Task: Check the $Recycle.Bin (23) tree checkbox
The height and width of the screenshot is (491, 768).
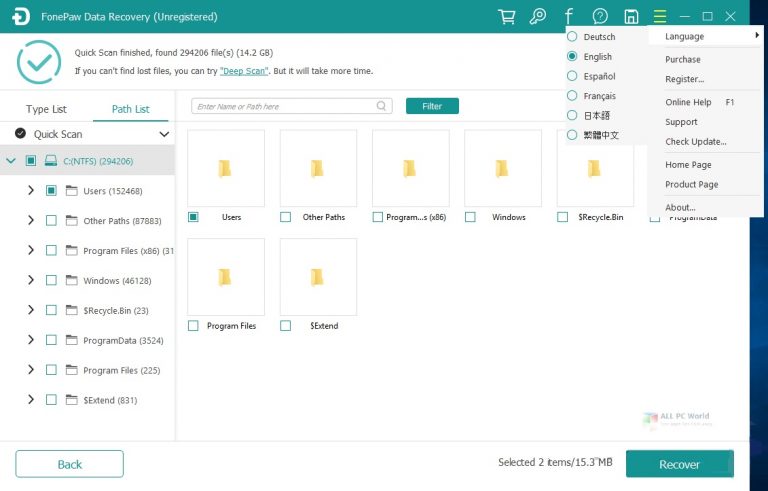Action: point(51,310)
